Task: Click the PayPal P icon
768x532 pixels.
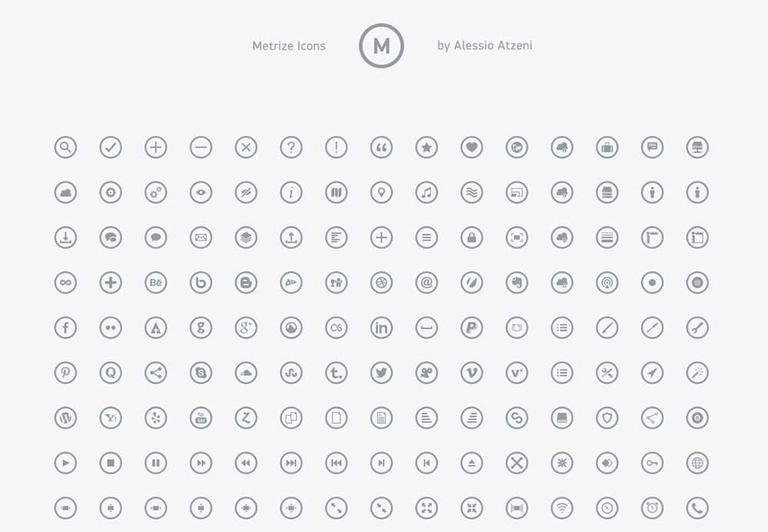Action: point(472,328)
